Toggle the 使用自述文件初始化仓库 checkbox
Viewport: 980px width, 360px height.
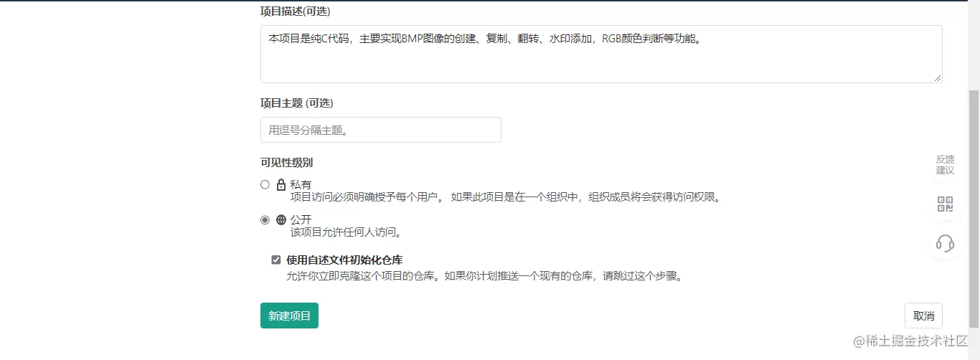tap(276, 260)
